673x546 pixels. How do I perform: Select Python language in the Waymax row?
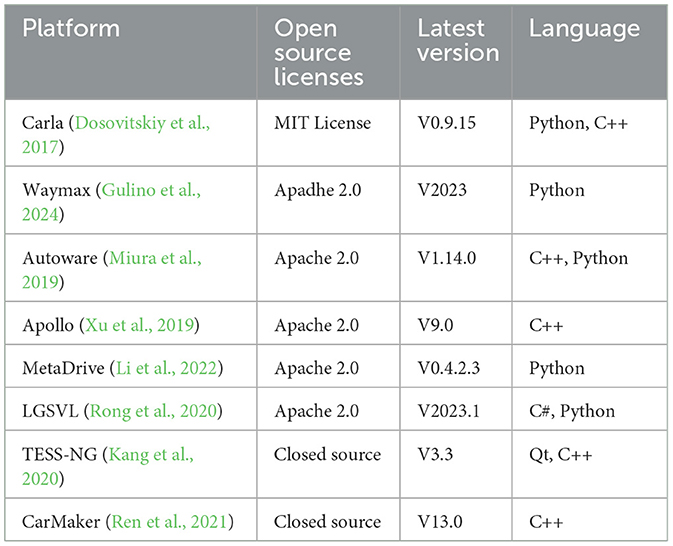[557, 190]
